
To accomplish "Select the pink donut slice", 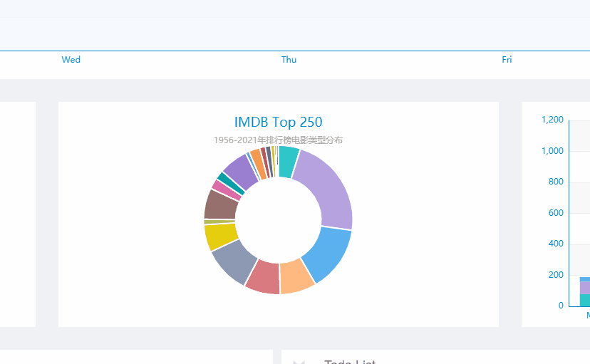I will [227, 189].
